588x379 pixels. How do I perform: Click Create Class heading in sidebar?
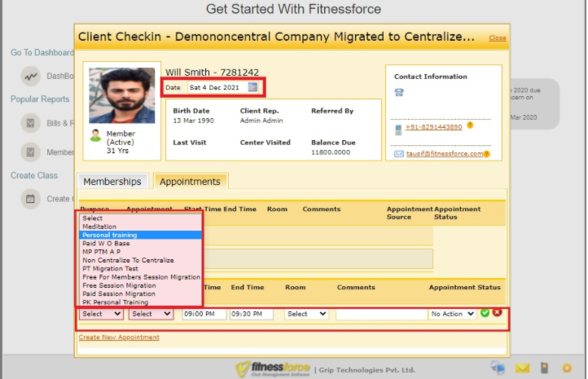point(34,175)
